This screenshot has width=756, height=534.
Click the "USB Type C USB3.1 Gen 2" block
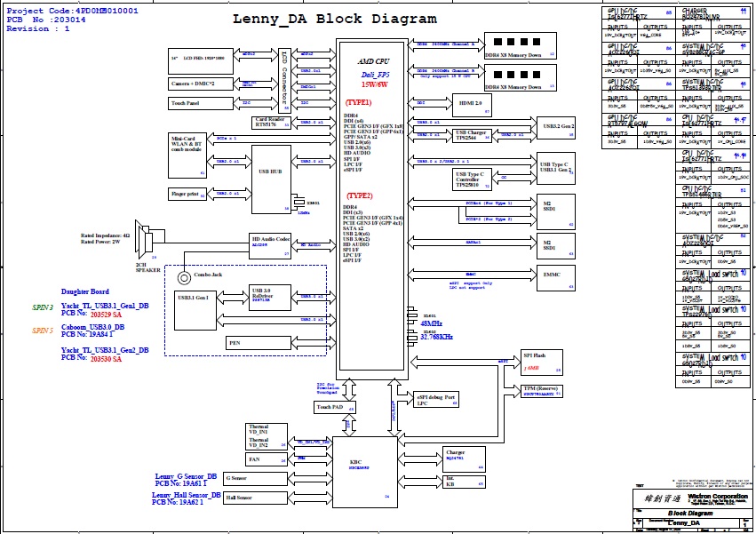coord(556,168)
